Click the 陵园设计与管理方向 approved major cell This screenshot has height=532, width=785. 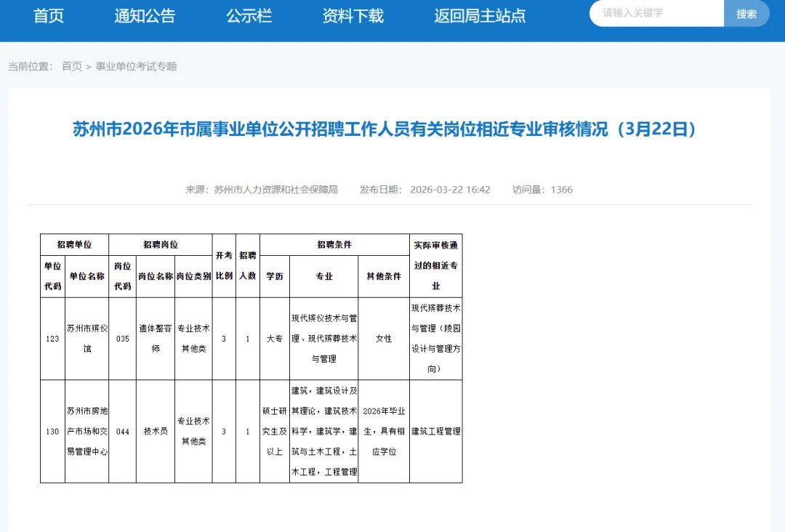coord(435,339)
